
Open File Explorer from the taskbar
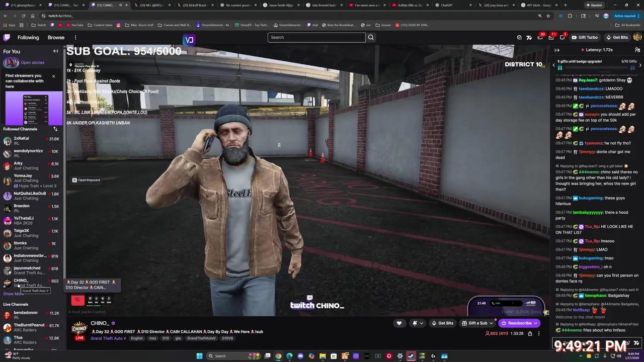323,356
